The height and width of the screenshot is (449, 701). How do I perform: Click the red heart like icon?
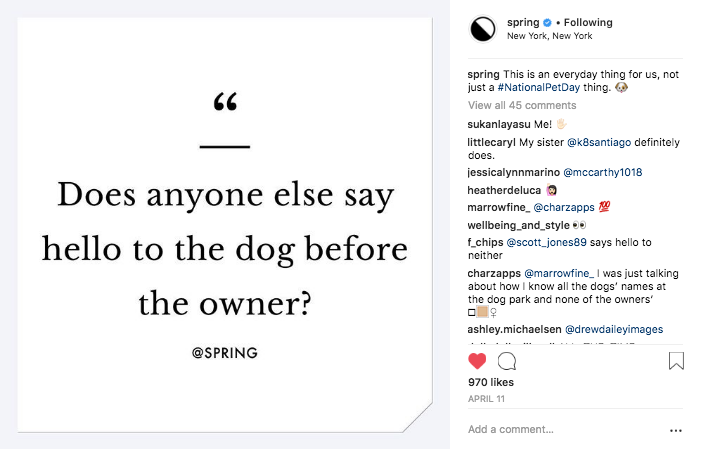[477, 361]
